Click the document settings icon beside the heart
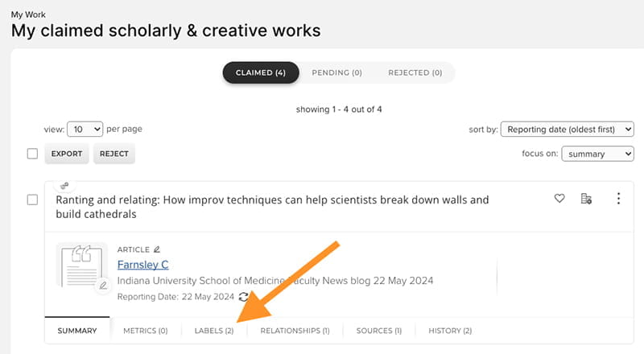Image resolution: width=644 pixels, height=354 pixels. click(586, 199)
